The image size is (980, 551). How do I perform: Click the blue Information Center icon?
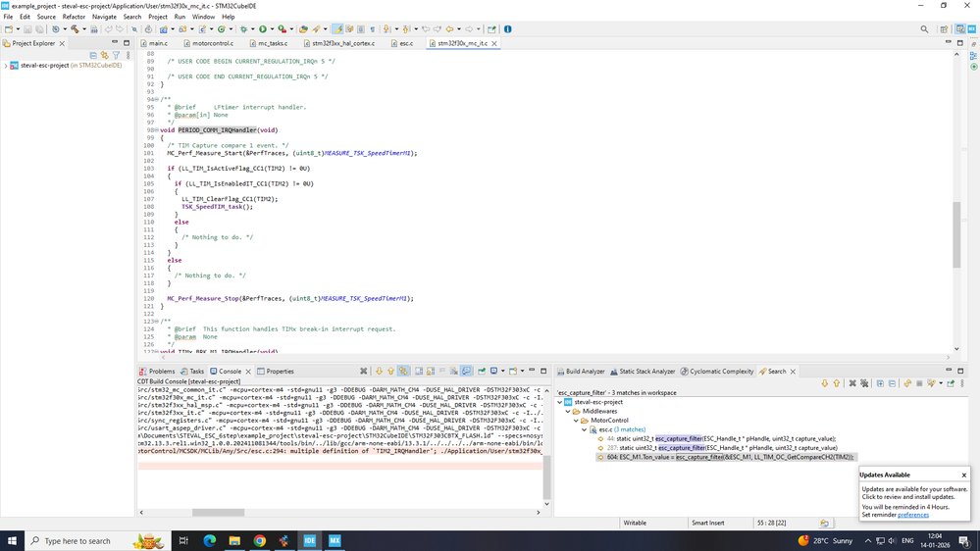pos(507,28)
